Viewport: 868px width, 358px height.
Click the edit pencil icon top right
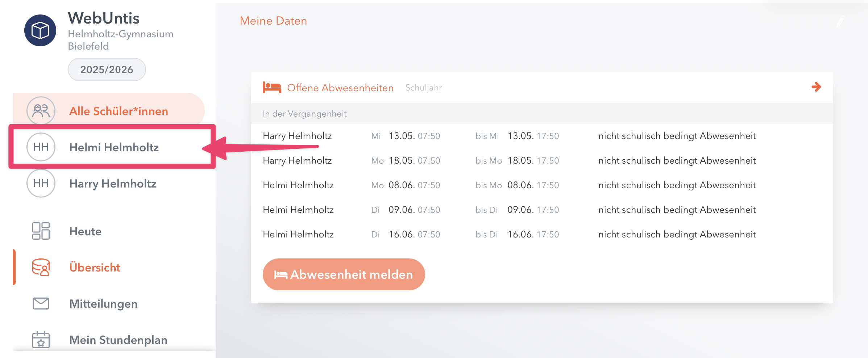point(840,21)
